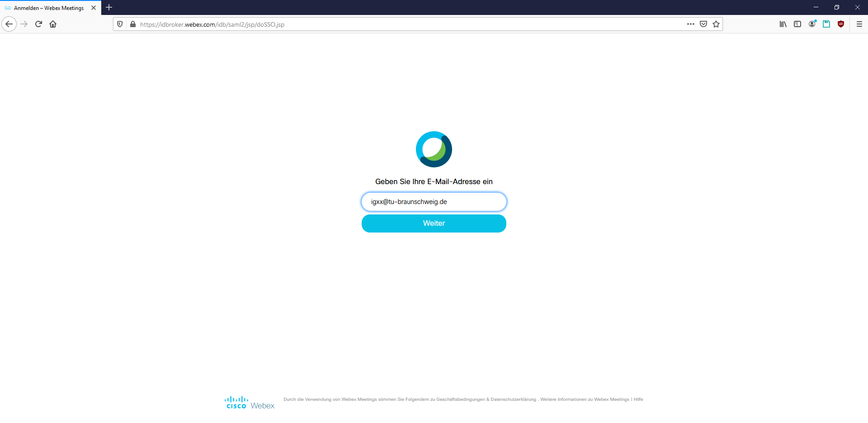Close the Anmelden – Webex Meetings tab

tap(94, 8)
